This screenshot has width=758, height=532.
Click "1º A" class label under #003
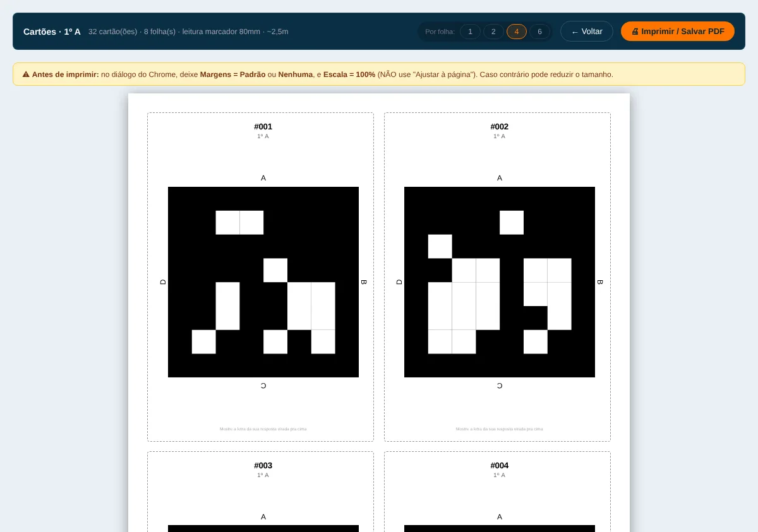pyautogui.click(x=263, y=475)
